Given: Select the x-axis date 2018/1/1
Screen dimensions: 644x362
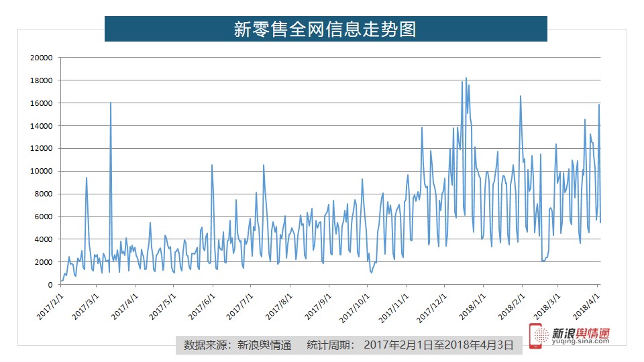Looking at the screenshot, I should [472, 306].
